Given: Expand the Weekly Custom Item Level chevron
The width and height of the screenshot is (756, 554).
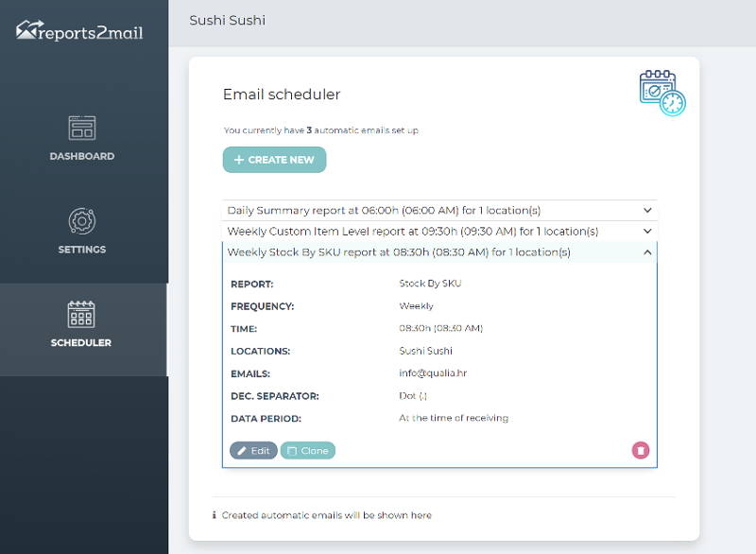Looking at the screenshot, I should pos(647,231).
